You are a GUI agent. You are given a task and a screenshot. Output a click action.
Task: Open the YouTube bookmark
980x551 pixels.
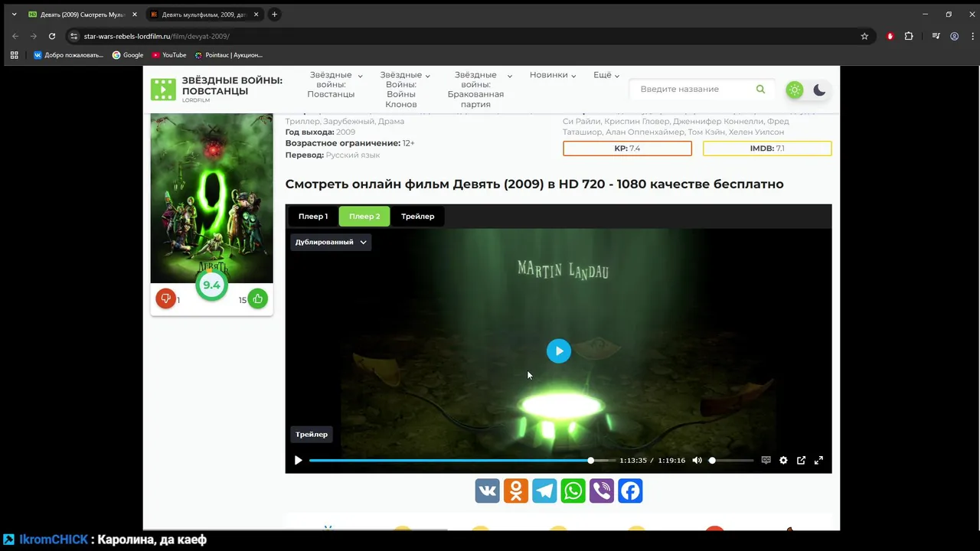(x=169, y=55)
